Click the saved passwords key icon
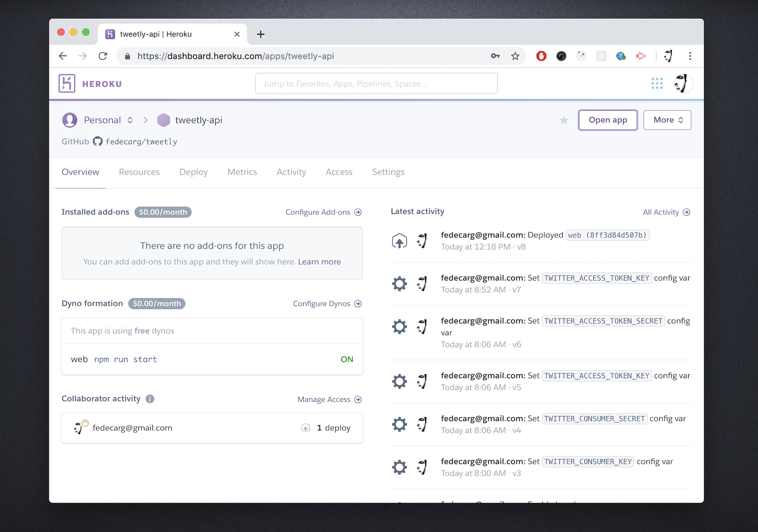Viewport: 758px width, 532px height. [495, 56]
